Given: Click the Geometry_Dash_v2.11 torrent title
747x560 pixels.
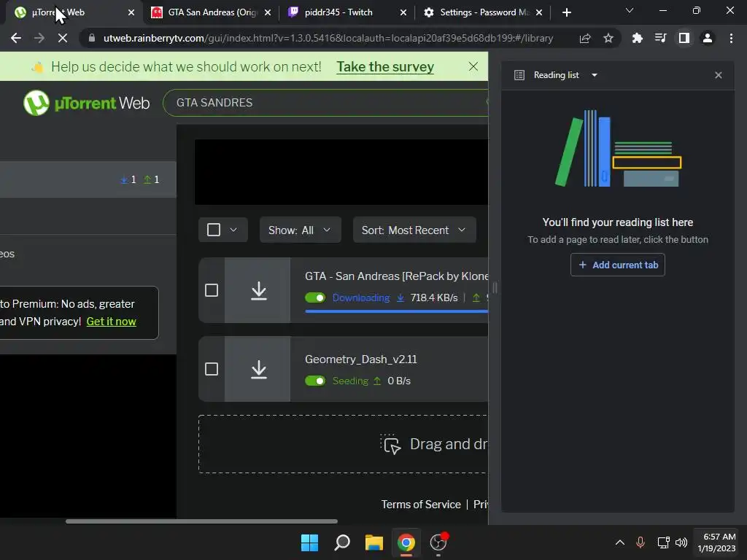Looking at the screenshot, I should point(361,359).
